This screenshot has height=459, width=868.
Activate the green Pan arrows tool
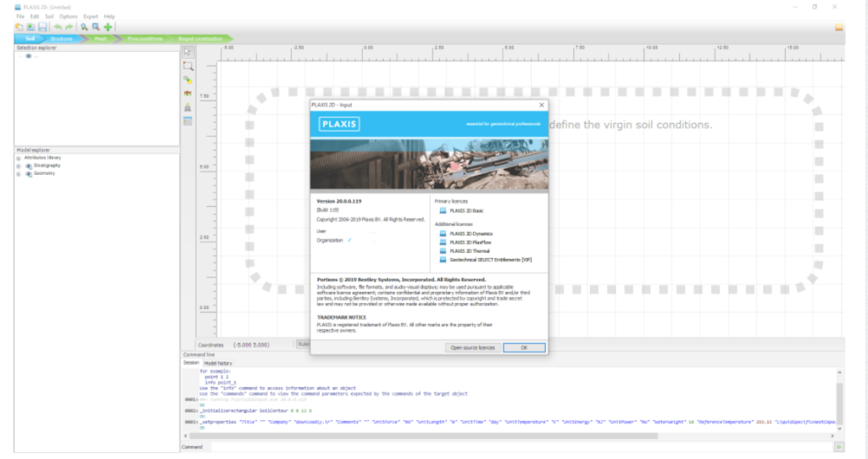point(108,27)
